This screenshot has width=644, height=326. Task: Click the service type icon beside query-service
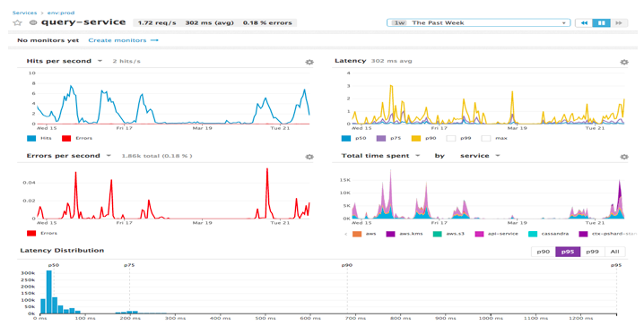[33, 22]
